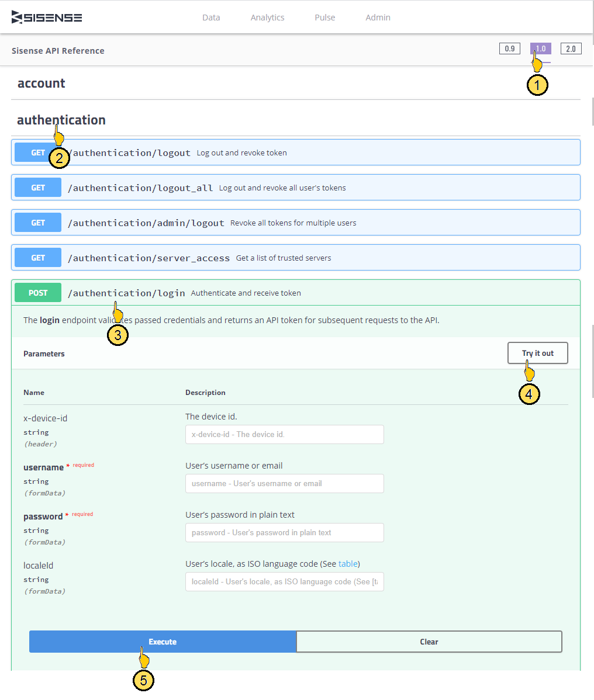The image size is (594, 700).
Task: Expand the account section
Action: (x=41, y=83)
